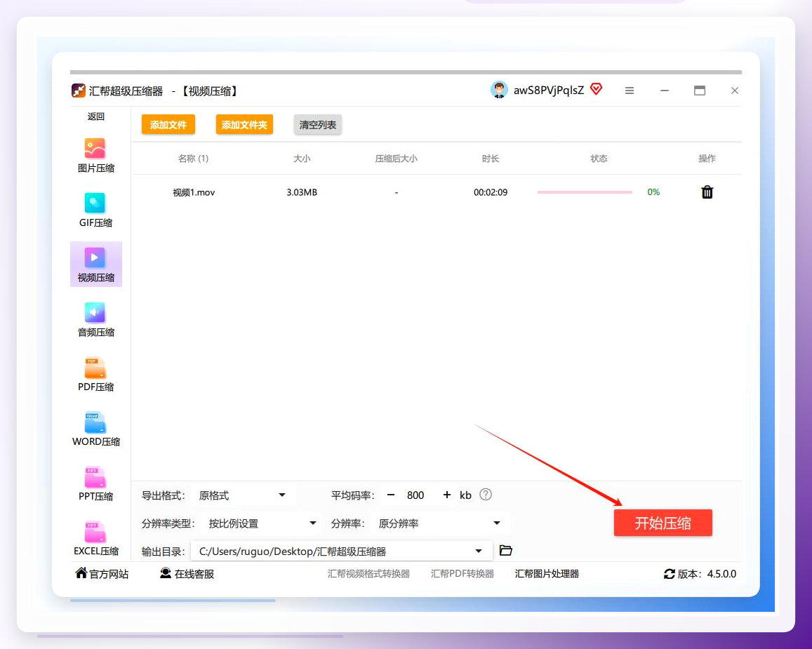Click the username awS8PVjPqlsZ
Viewport: 812px width, 649px height.
pyautogui.click(x=548, y=91)
